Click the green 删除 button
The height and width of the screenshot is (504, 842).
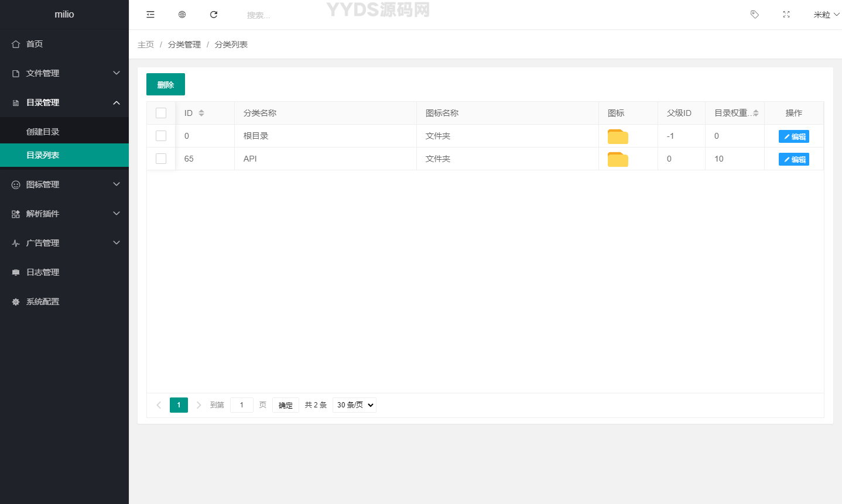[x=166, y=84]
